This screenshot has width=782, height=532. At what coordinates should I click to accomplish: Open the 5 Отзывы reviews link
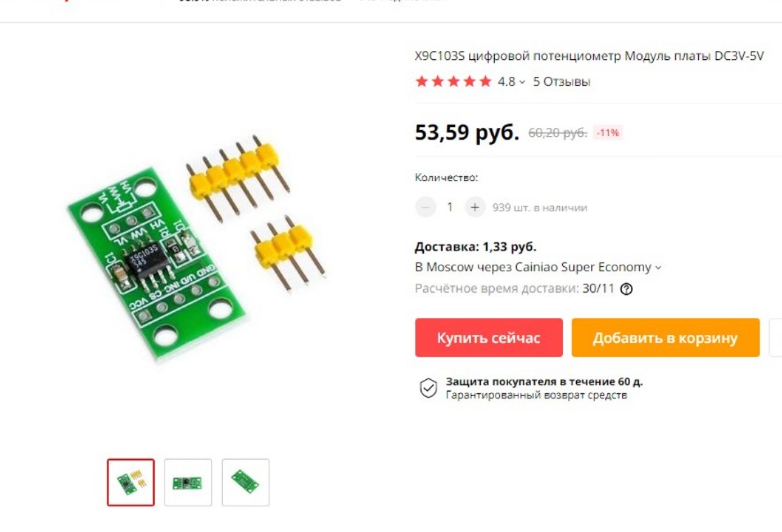[x=562, y=81]
